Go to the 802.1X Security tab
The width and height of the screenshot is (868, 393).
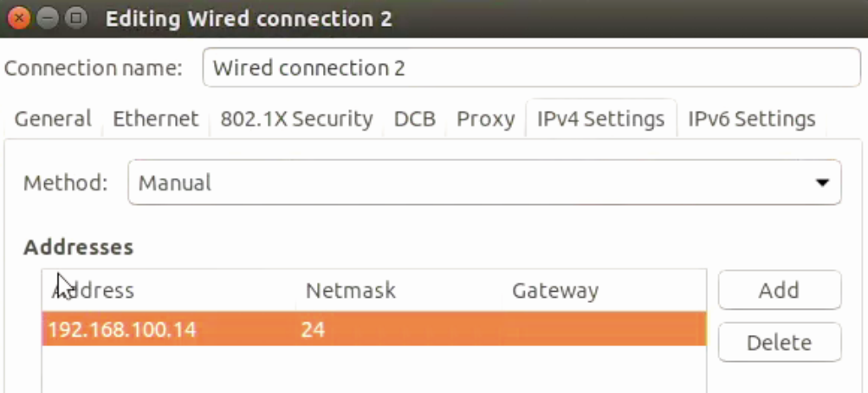297,119
